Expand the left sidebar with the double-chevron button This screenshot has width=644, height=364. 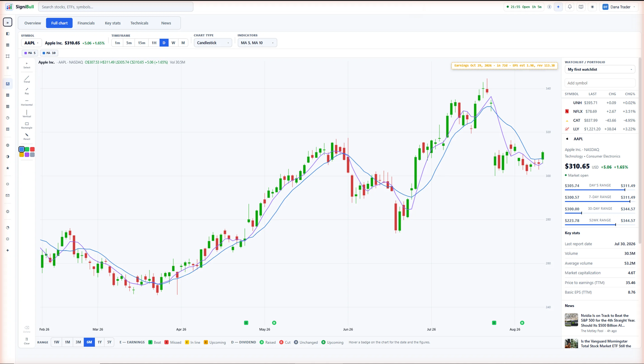tap(7, 22)
